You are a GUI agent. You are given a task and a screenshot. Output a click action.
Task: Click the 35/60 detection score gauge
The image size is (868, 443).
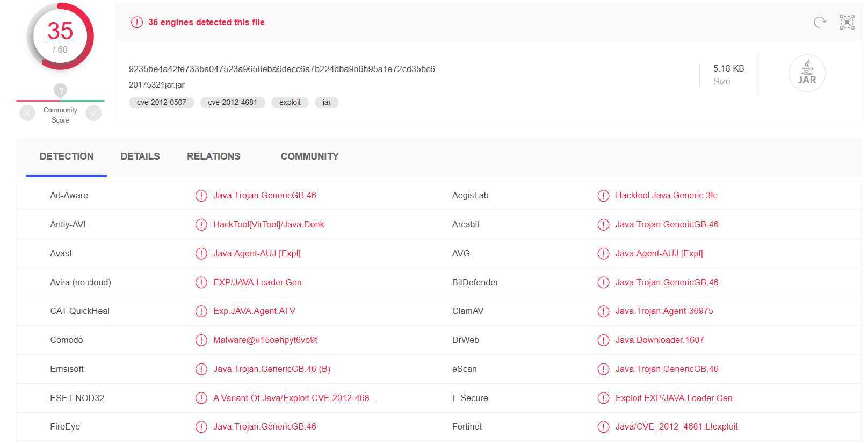coord(61,37)
